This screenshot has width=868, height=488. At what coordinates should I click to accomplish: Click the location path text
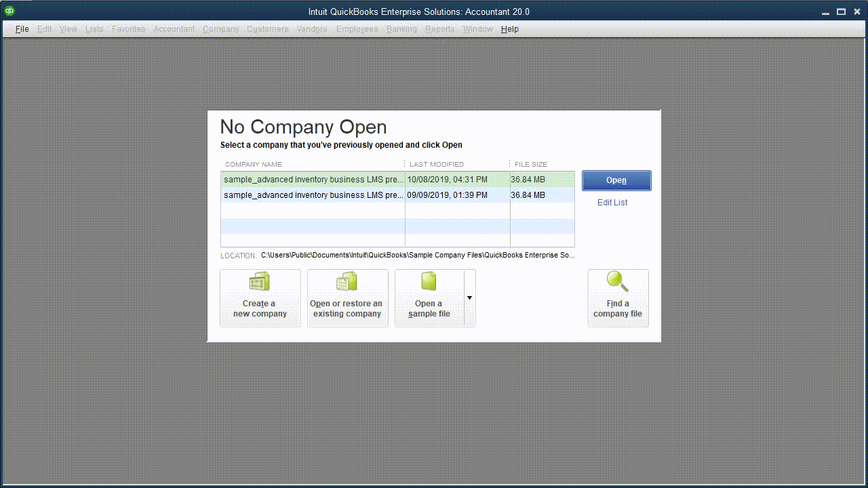pos(418,256)
